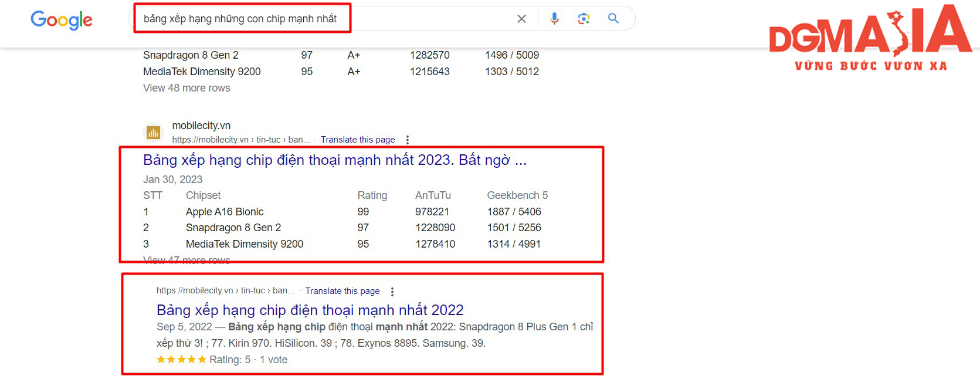Open three-dot menu beside second Translate link
This screenshot has height=389, width=980.
[x=392, y=292]
